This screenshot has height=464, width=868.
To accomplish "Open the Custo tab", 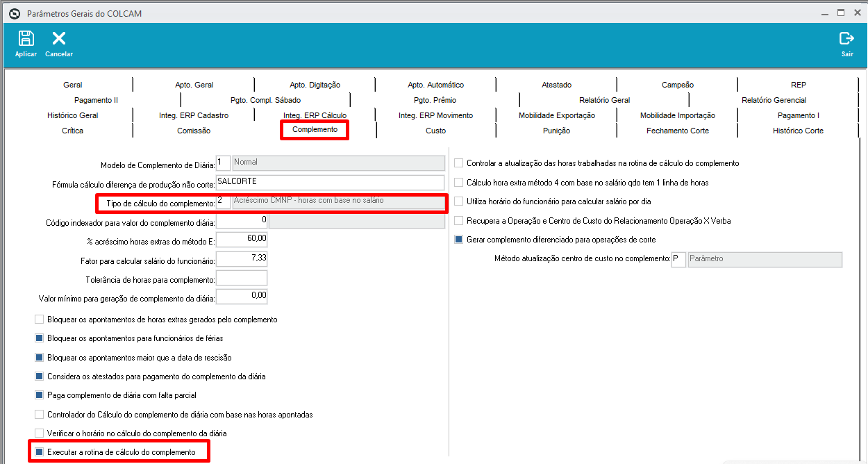I will pyautogui.click(x=436, y=131).
